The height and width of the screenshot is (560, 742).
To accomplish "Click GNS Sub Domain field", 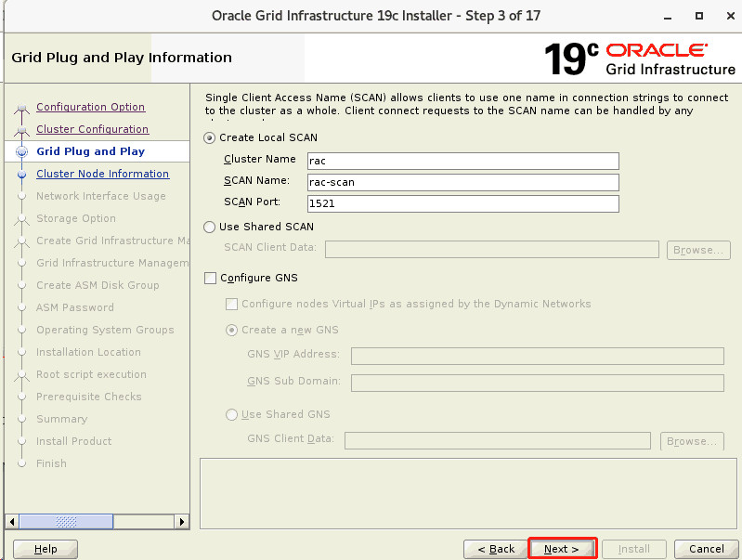I will tap(538, 383).
